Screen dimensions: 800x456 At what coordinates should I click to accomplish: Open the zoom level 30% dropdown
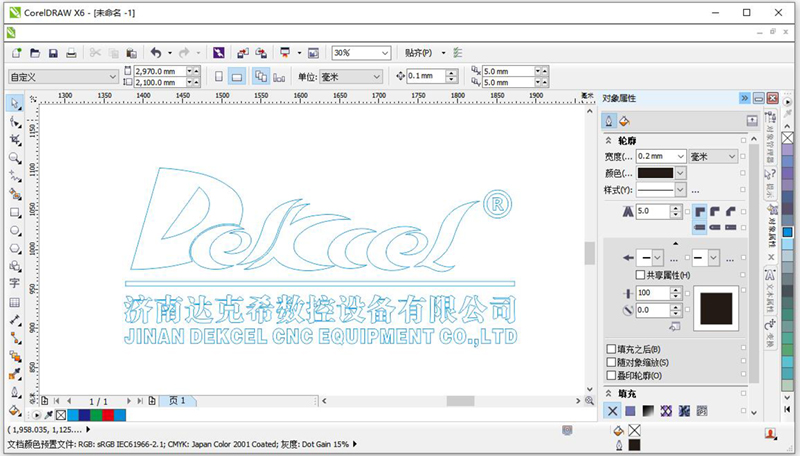click(x=385, y=53)
